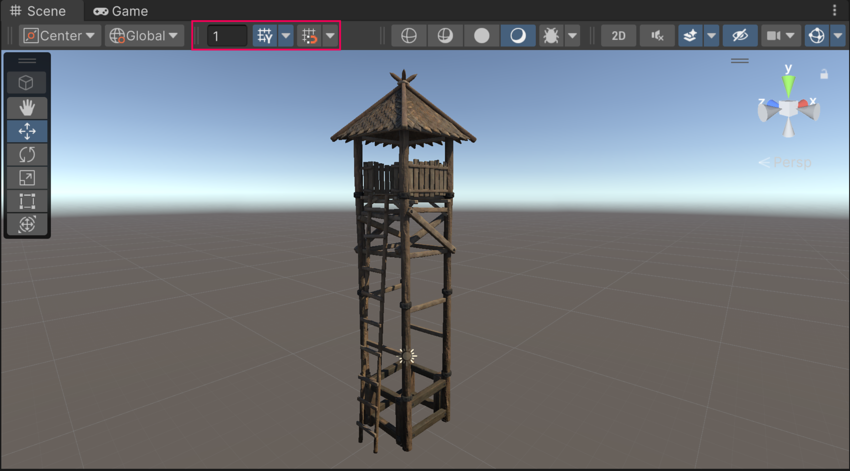Click the grid size input field
The height and width of the screenshot is (471, 850).
point(227,36)
